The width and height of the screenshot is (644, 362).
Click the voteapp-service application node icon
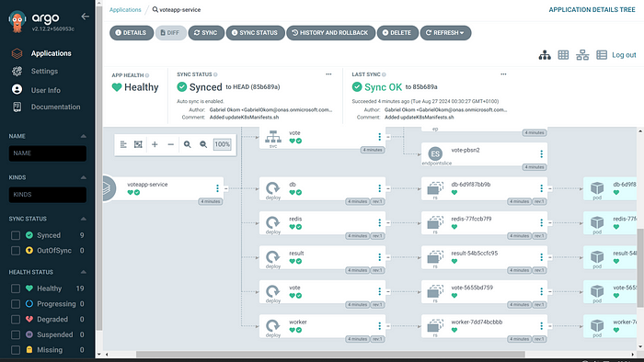[108, 188]
